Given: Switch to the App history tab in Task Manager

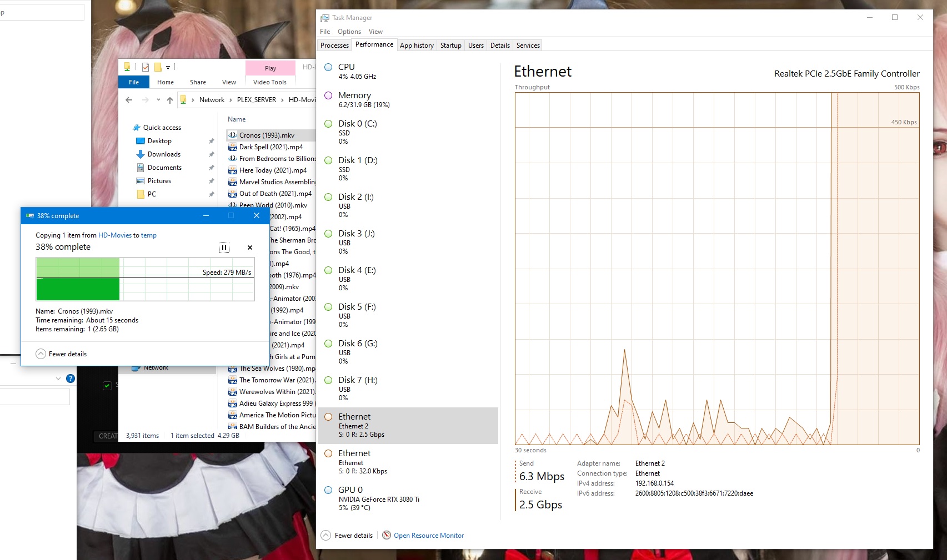Looking at the screenshot, I should click(417, 45).
